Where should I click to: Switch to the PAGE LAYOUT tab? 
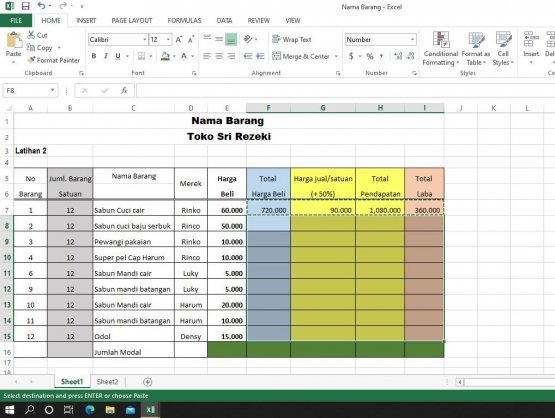[132, 21]
